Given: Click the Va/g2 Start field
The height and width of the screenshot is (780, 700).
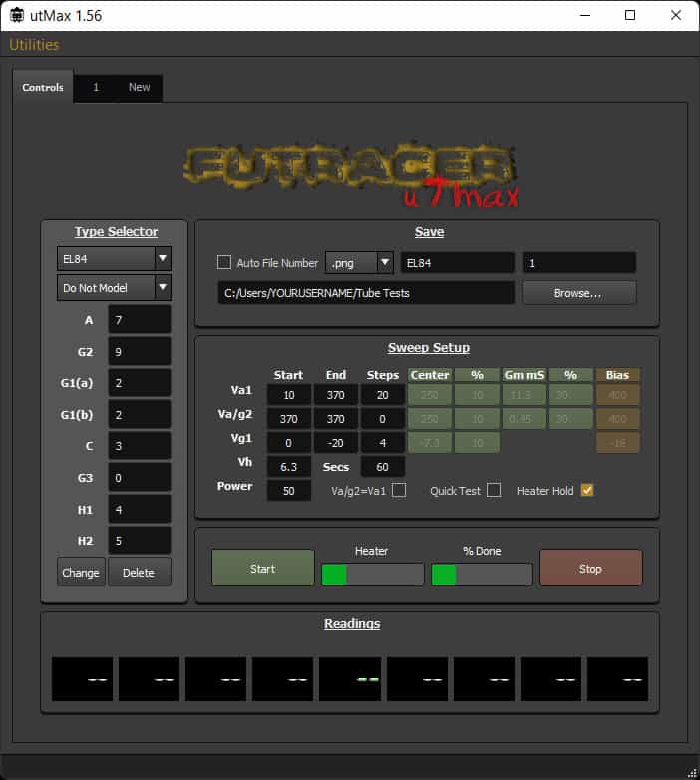Looking at the screenshot, I should click(x=289, y=419).
